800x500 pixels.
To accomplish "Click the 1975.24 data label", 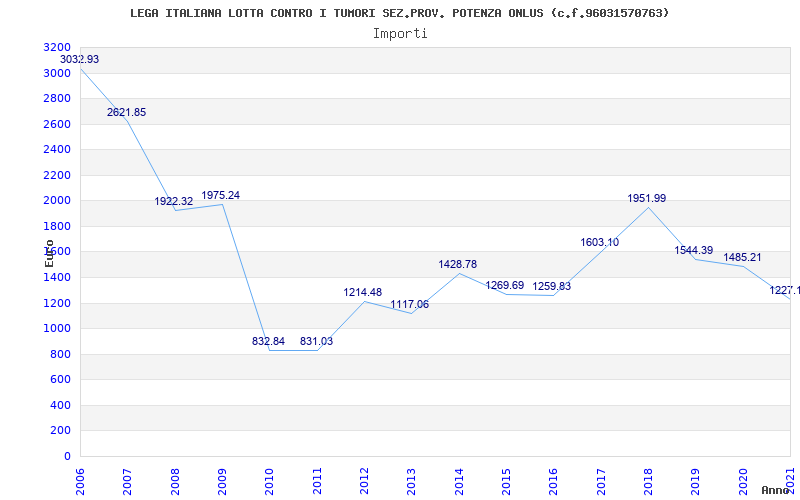I will (221, 195).
